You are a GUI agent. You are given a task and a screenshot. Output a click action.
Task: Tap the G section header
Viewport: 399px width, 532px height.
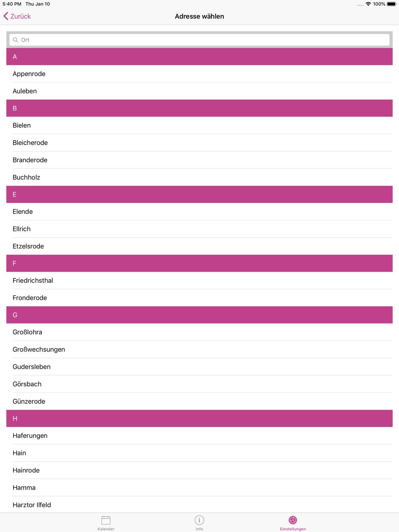point(199,315)
